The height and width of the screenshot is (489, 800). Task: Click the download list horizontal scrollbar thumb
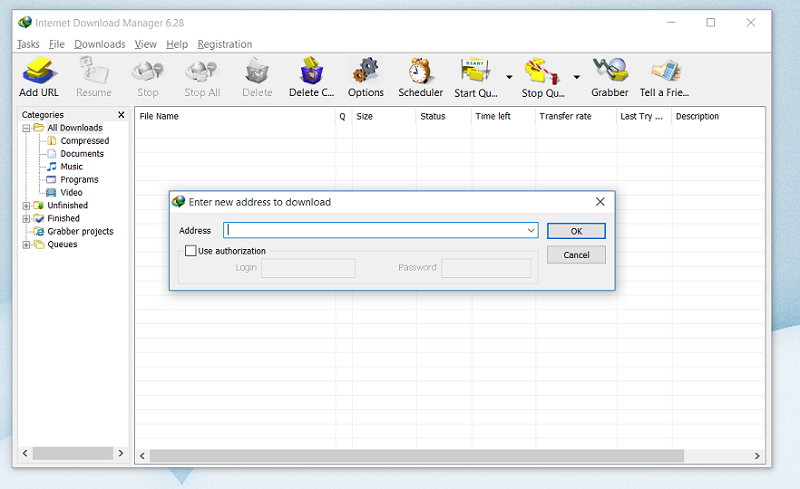pos(416,456)
